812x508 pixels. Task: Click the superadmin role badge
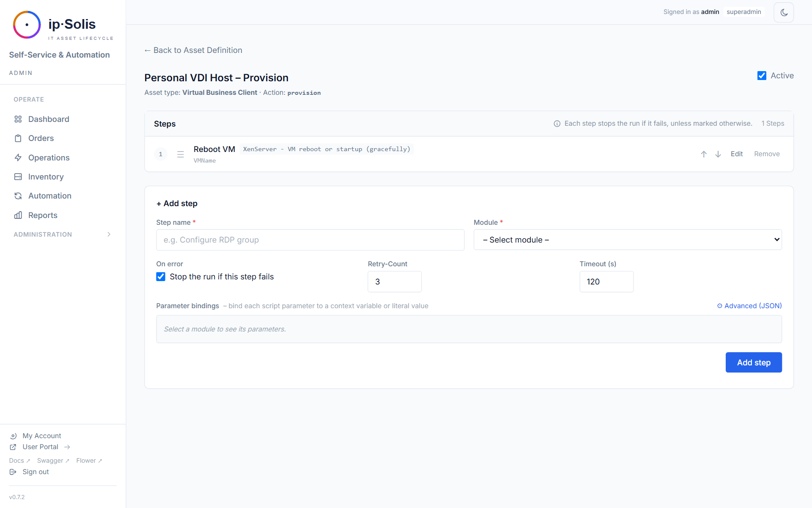click(x=744, y=12)
